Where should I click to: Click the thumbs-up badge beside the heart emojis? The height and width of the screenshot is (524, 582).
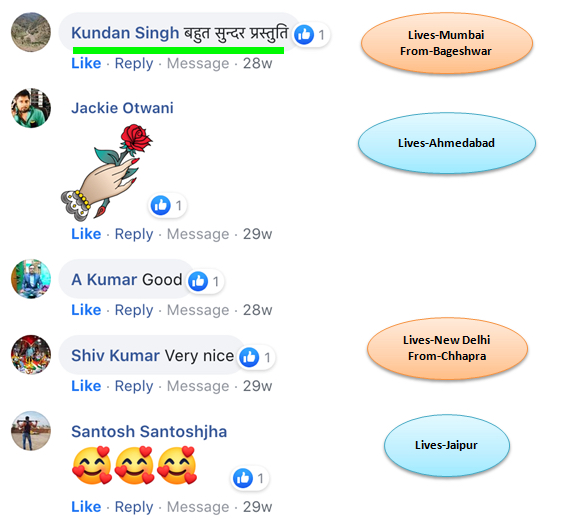click(250, 478)
